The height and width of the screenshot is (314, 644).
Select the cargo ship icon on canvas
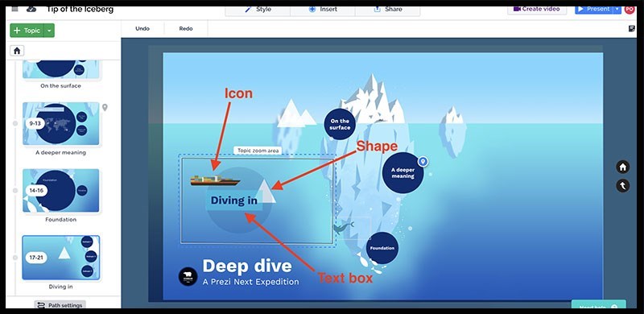pyautogui.click(x=215, y=180)
